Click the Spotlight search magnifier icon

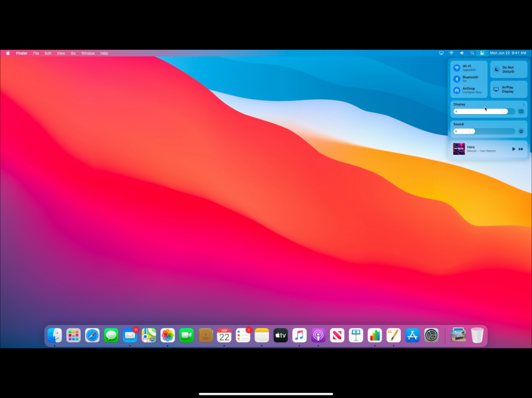coord(472,53)
